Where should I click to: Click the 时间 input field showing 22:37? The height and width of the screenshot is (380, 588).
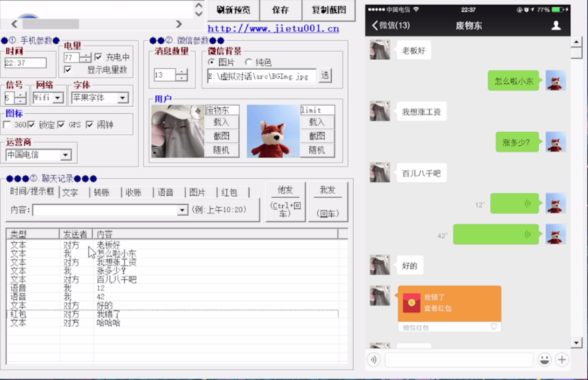25,63
